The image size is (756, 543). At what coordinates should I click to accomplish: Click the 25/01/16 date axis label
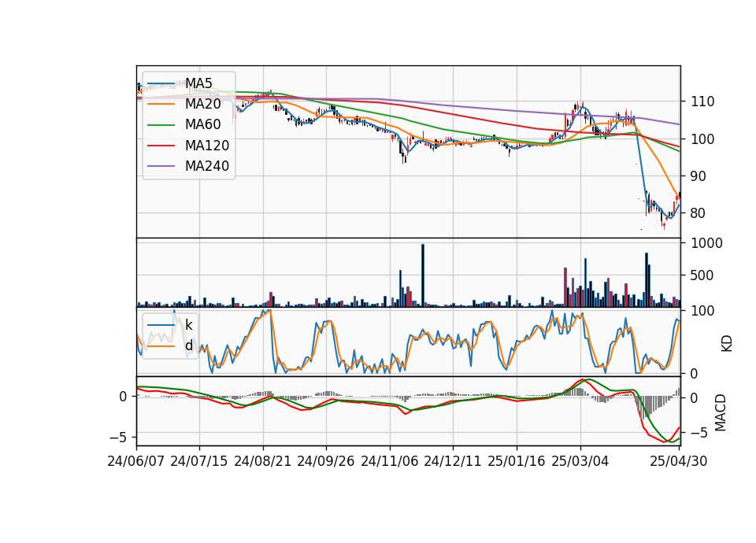pyautogui.click(x=517, y=462)
